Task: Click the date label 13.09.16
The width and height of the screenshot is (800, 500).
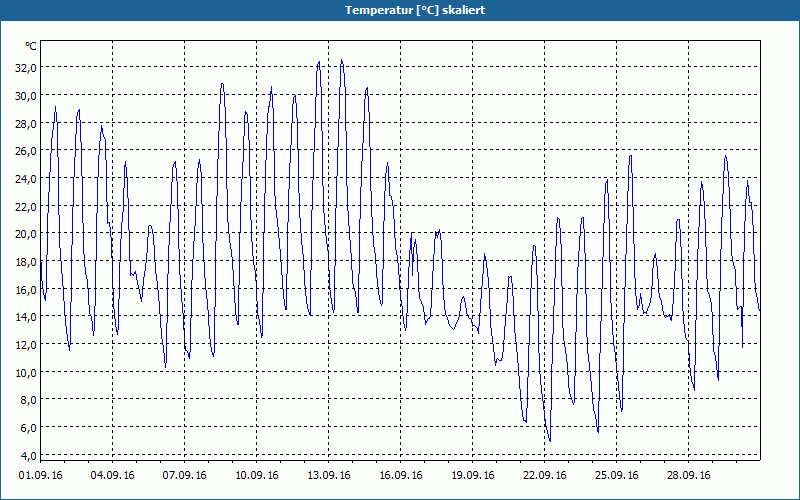Action: [x=328, y=476]
